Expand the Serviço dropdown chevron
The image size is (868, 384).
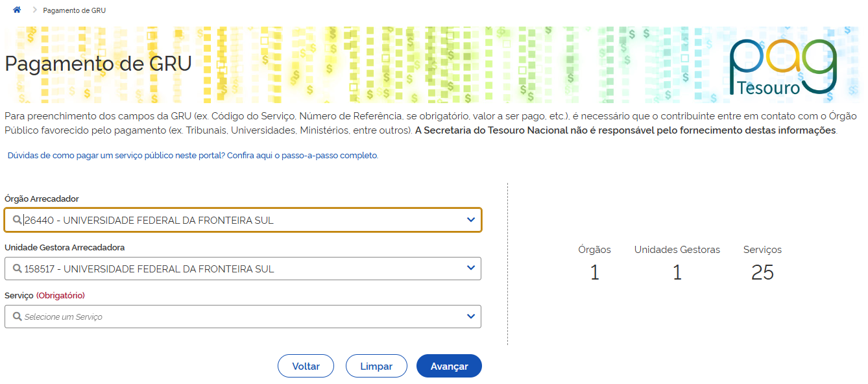coord(471,317)
